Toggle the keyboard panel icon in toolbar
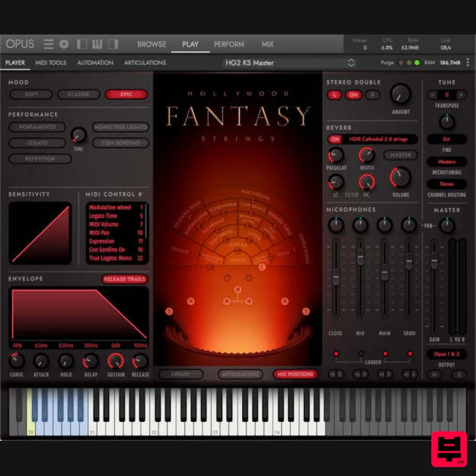The height and width of the screenshot is (476, 476). click(x=97, y=44)
